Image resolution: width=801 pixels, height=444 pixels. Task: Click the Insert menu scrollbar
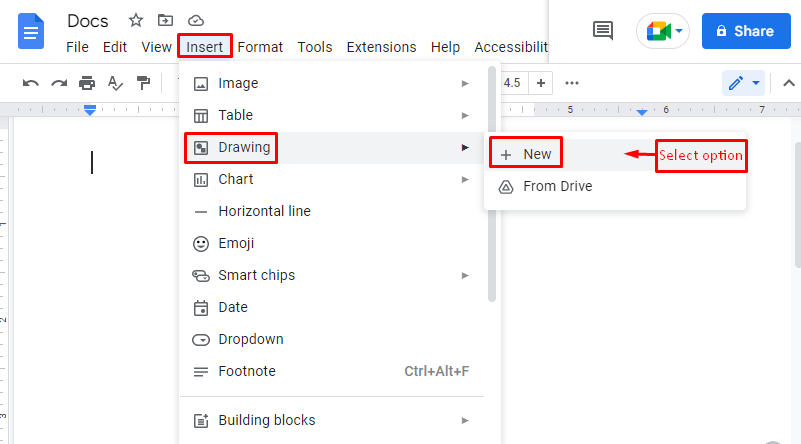[492, 184]
